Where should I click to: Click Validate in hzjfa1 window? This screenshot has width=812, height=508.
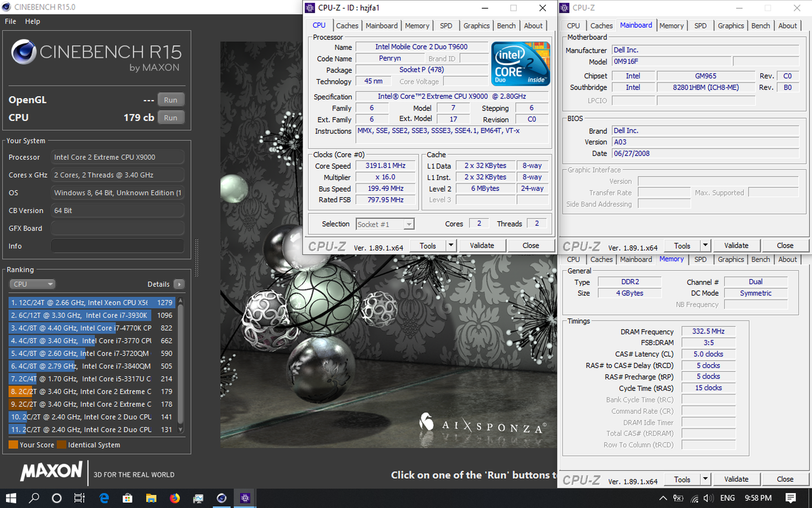pos(482,246)
